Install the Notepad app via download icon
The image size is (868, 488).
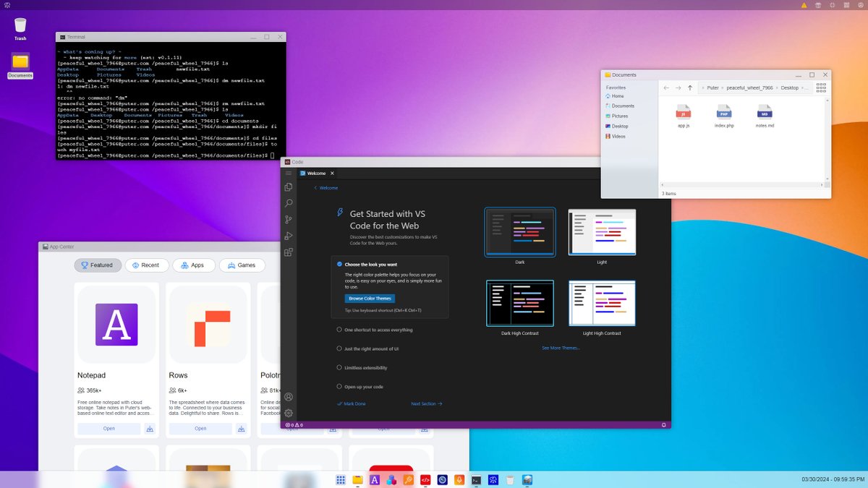pos(150,429)
